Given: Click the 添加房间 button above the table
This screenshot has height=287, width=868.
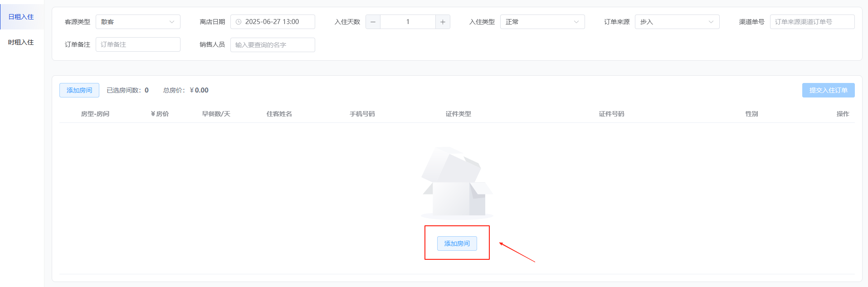Looking at the screenshot, I should (79, 90).
